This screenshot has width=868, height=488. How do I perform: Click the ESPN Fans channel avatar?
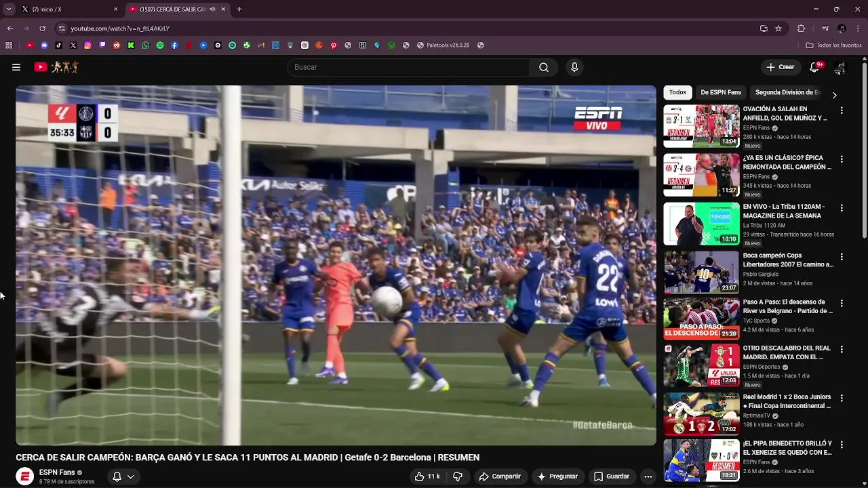coord(25,476)
